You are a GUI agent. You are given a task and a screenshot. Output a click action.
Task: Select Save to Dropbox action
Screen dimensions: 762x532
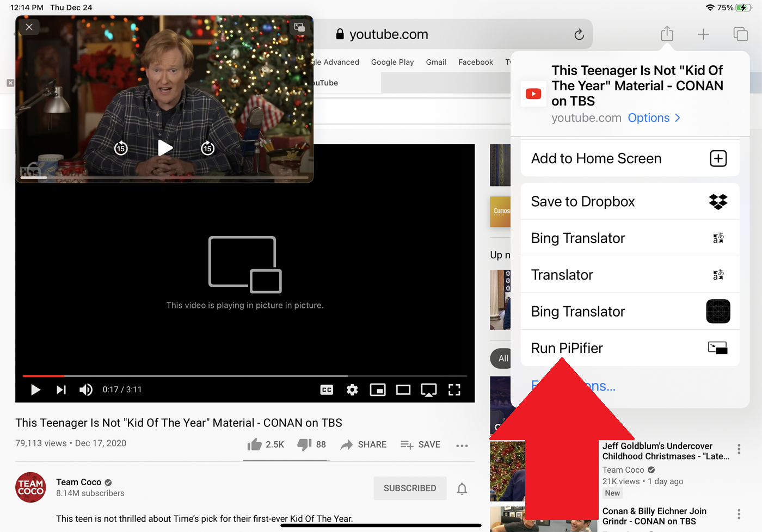pos(630,201)
